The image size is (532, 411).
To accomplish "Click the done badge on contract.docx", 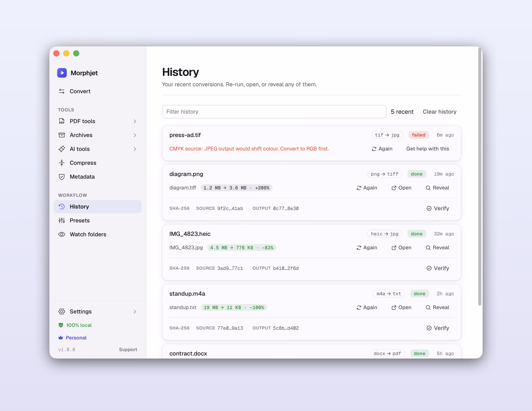I will tap(419, 354).
